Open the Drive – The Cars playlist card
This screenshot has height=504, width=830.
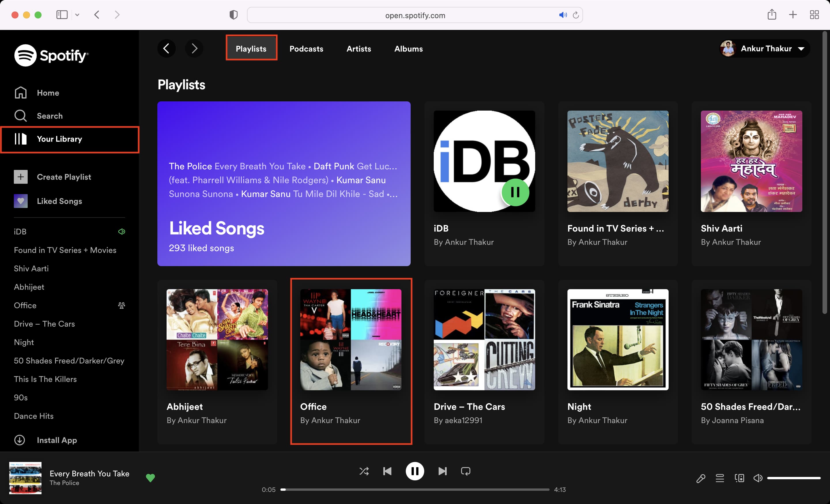[x=484, y=362]
